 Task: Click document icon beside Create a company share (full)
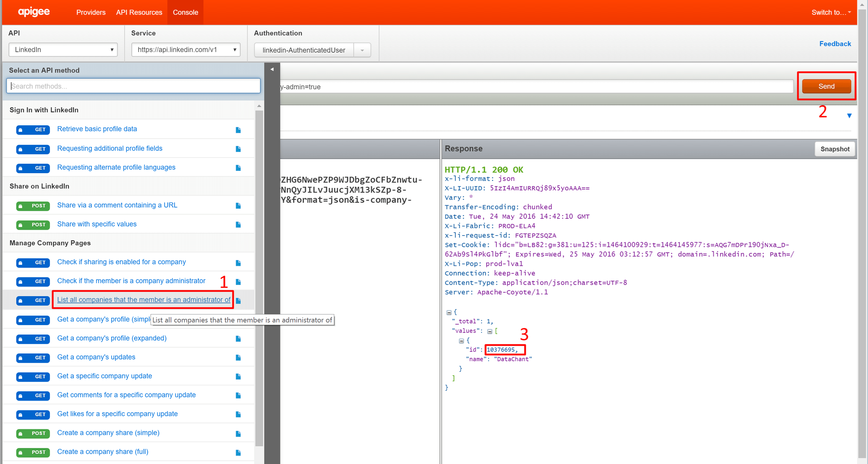pos(238,452)
